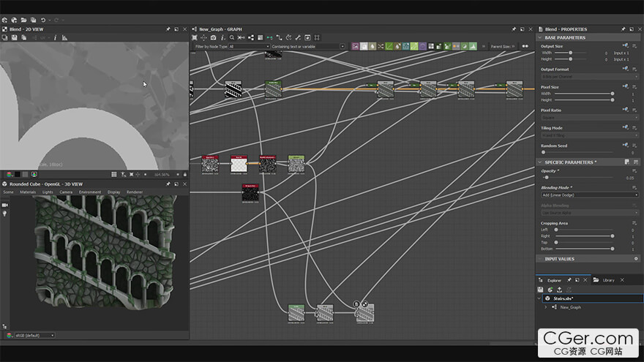The width and height of the screenshot is (644, 362).
Task: Click the undo arrow in main toolbar
Action: pyautogui.click(x=43, y=20)
